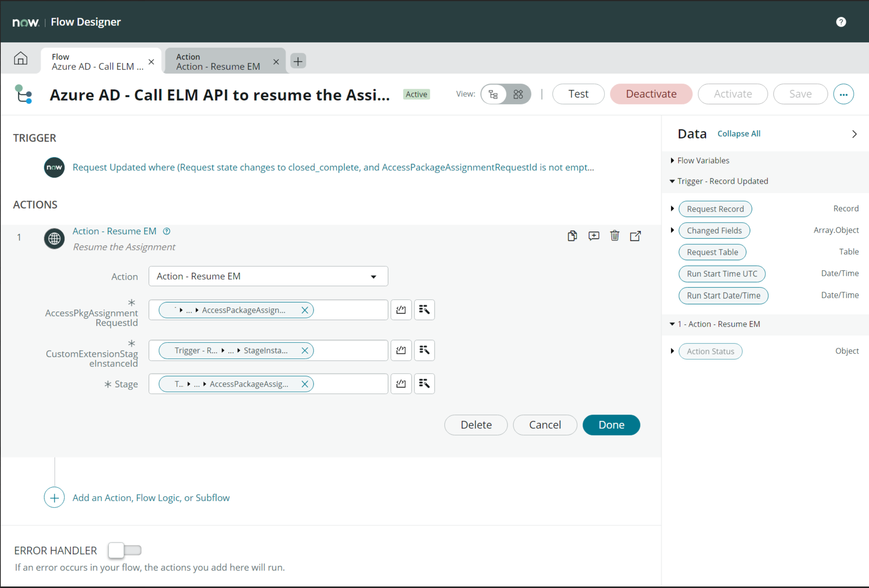The height and width of the screenshot is (588, 869).
Task: Remove the StageInsta... data pill
Action: point(304,350)
